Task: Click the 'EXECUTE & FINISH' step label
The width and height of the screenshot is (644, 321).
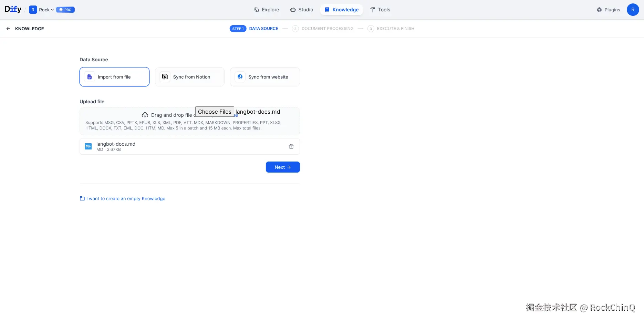Action: pos(396,29)
